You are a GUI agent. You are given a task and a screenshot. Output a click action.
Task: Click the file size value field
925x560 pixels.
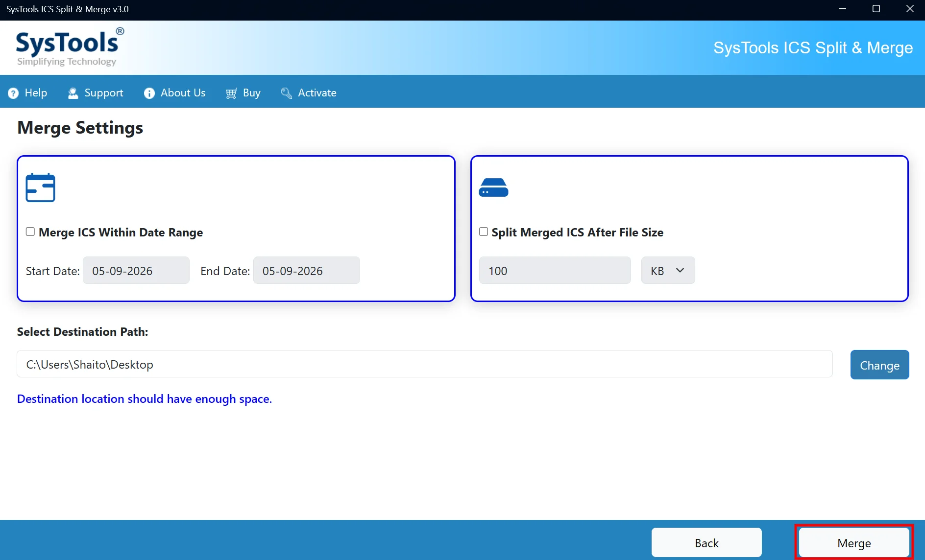(x=555, y=270)
